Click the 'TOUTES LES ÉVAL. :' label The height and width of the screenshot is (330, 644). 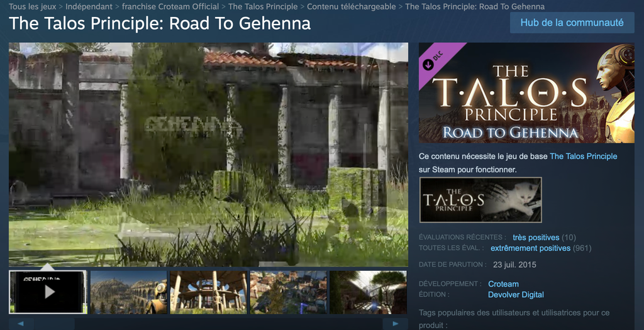[452, 248]
